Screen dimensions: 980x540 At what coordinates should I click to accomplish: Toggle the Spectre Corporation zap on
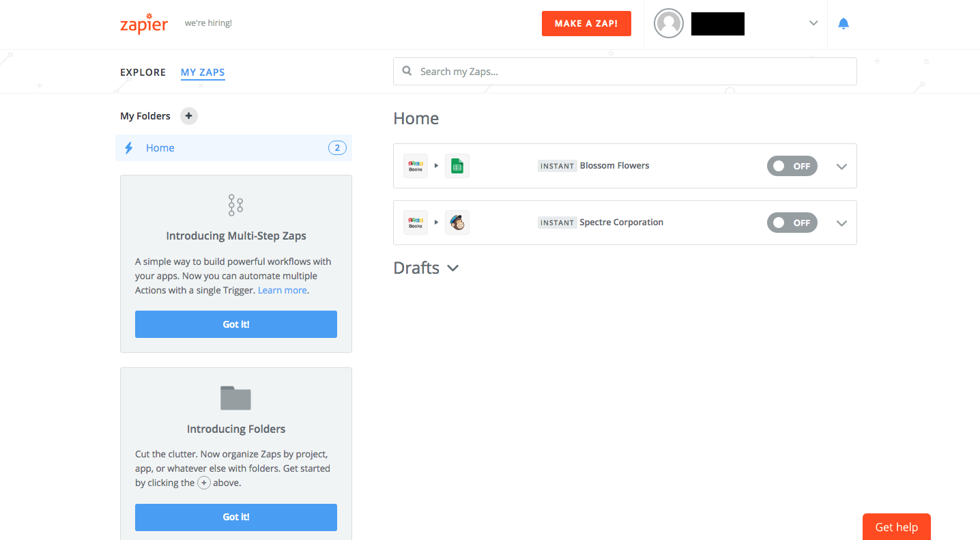click(792, 223)
